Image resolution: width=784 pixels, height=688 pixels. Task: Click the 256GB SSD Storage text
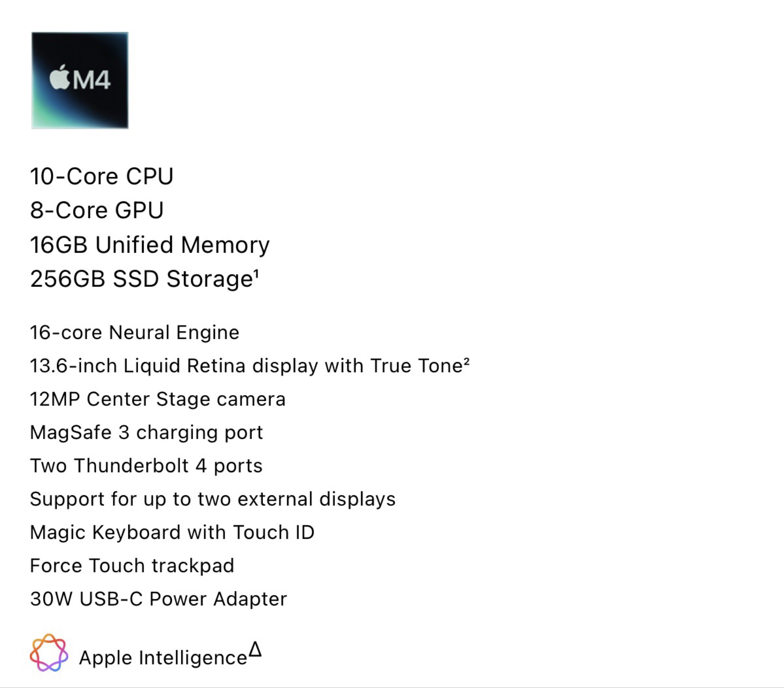point(141,279)
